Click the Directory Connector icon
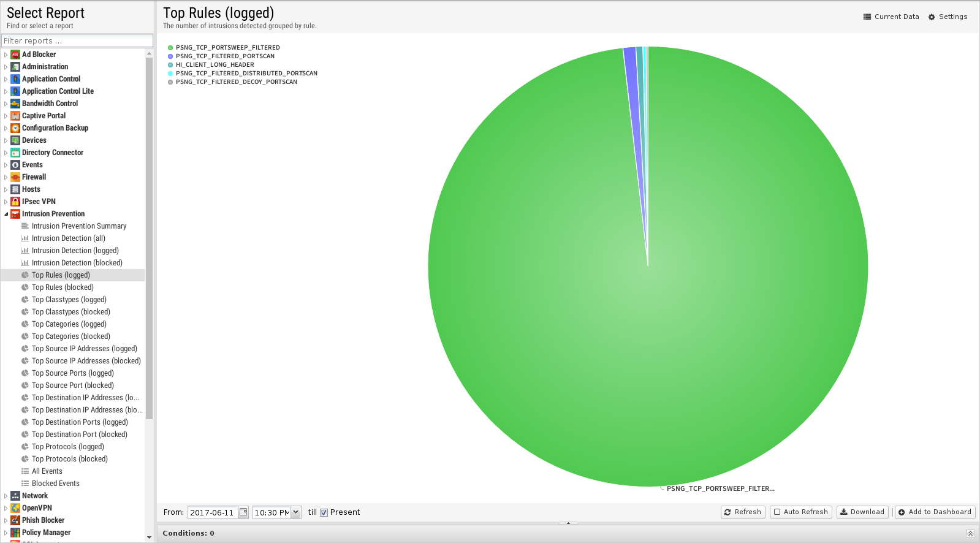The width and height of the screenshot is (980, 543). 15,153
